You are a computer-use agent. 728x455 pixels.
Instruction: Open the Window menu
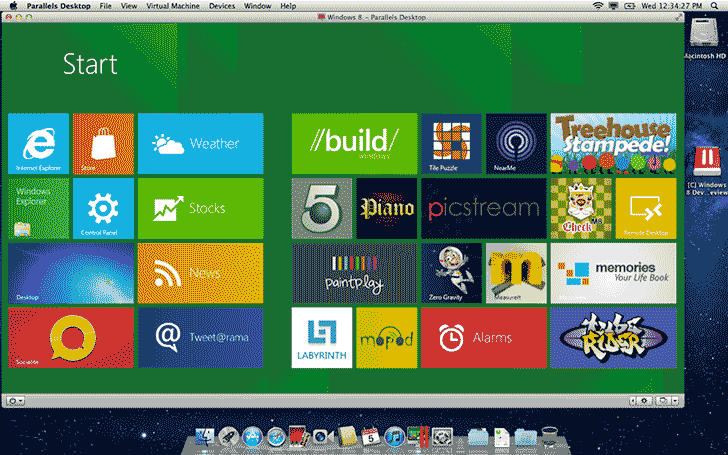[258, 6]
